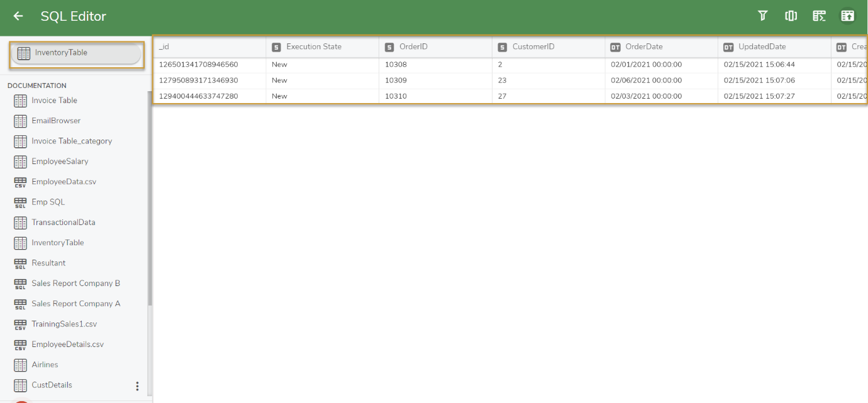Image resolution: width=868 pixels, height=403 pixels.
Task: Click the Execution State column header
Action: 309,47
